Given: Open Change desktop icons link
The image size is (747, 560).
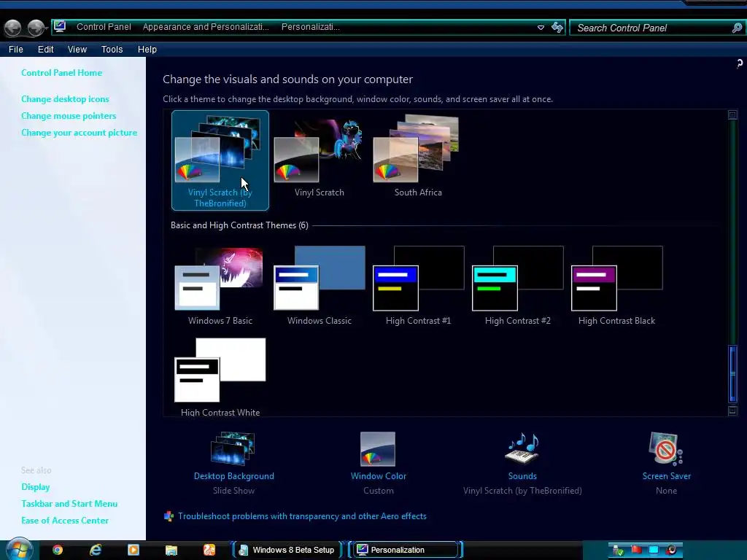Looking at the screenshot, I should tap(65, 99).
